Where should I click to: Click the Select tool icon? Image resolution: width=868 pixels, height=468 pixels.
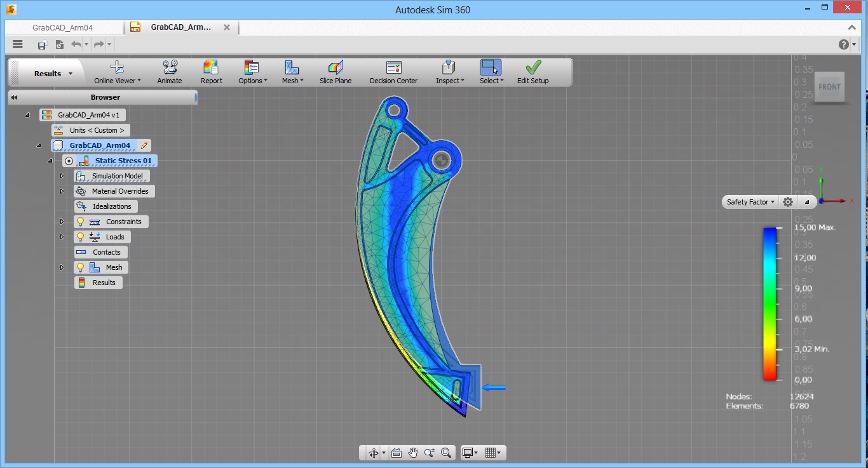pyautogui.click(x=491, y=68)
